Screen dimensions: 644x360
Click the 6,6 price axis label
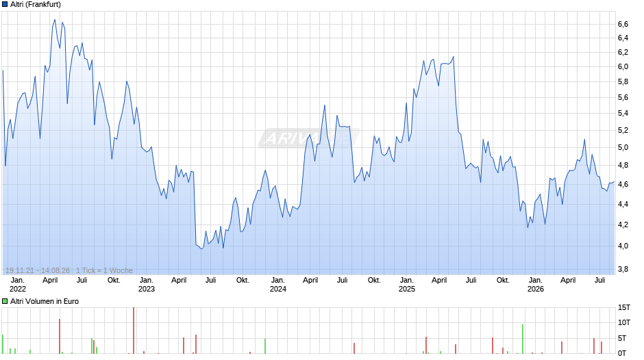[x=623, y=24]
